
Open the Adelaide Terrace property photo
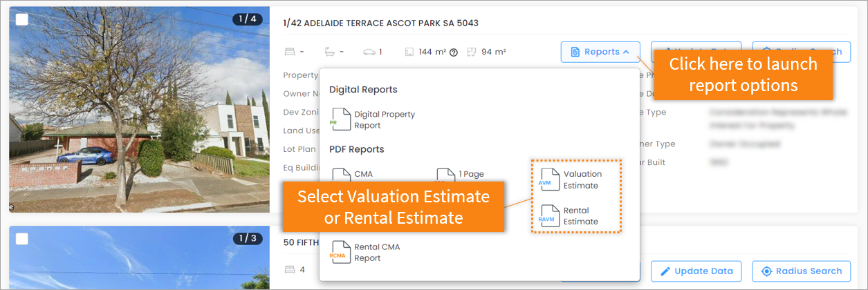pos(139,109)
